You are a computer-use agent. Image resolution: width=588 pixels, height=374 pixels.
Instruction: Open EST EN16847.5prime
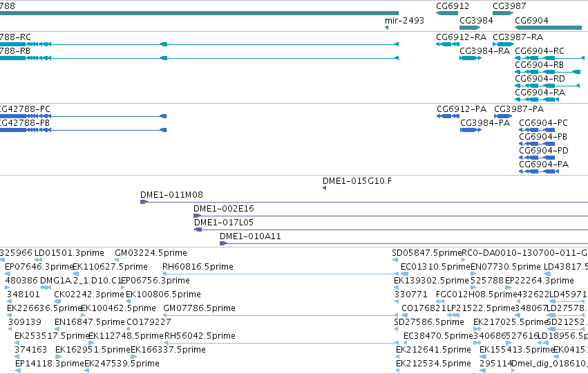pos(90,323)
